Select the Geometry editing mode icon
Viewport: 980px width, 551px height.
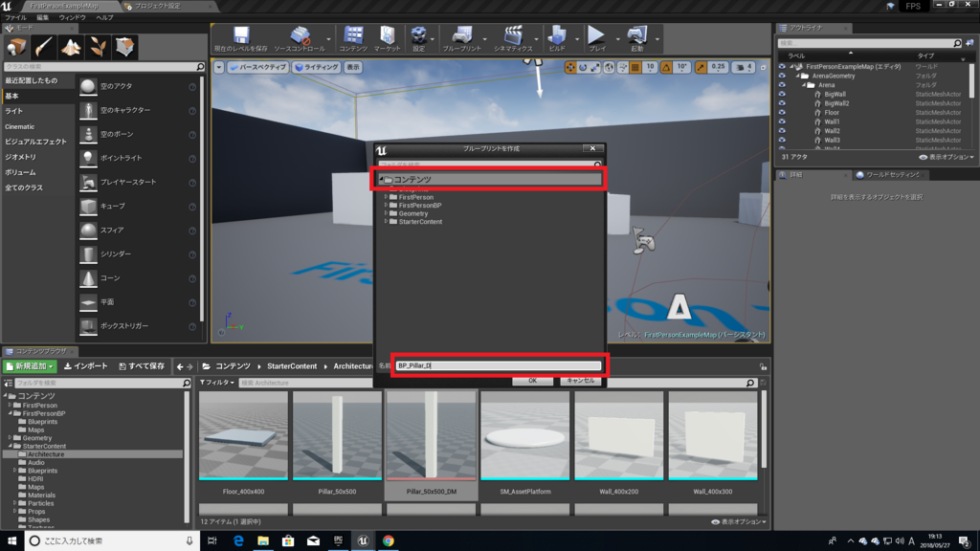[124, 47]
